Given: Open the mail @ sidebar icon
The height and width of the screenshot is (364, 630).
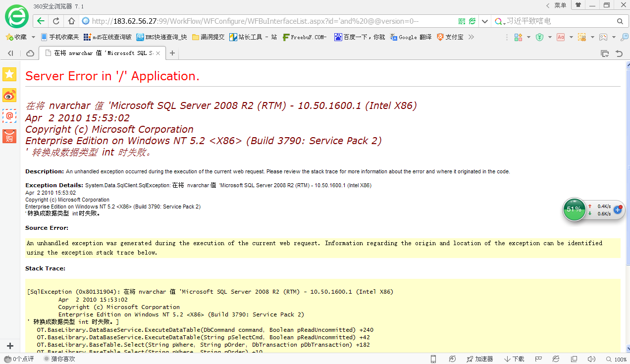Looking at the screenshot, I should tap(9, 116).
